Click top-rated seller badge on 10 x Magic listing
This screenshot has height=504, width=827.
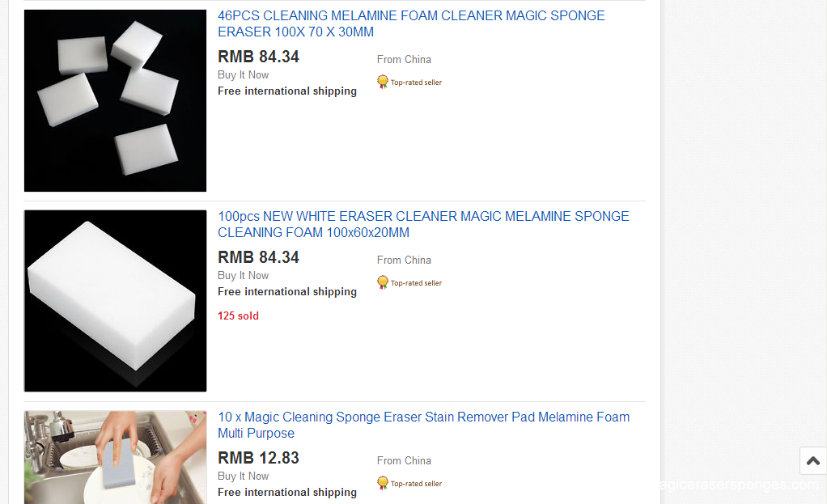(x=383, y=483)
